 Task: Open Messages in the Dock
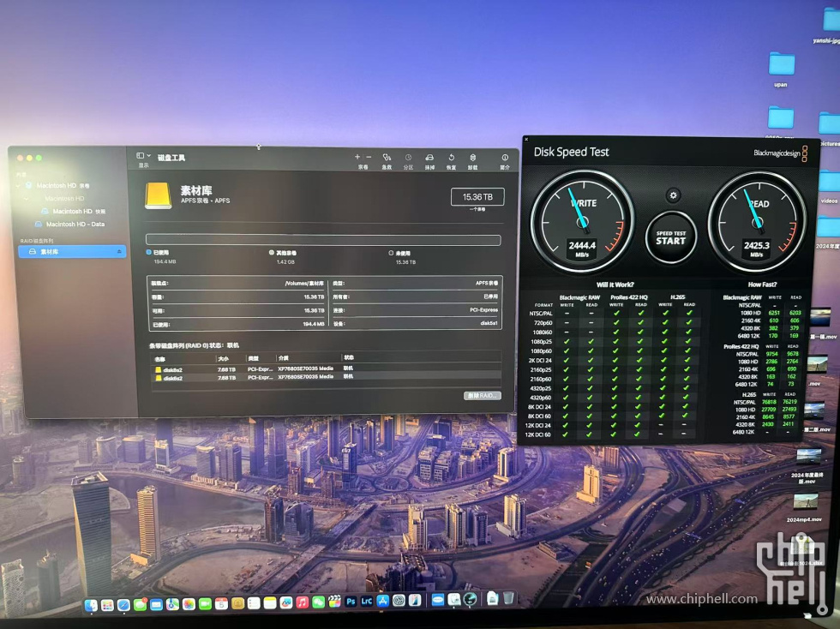pyautogui.click(x=140, y=604)
